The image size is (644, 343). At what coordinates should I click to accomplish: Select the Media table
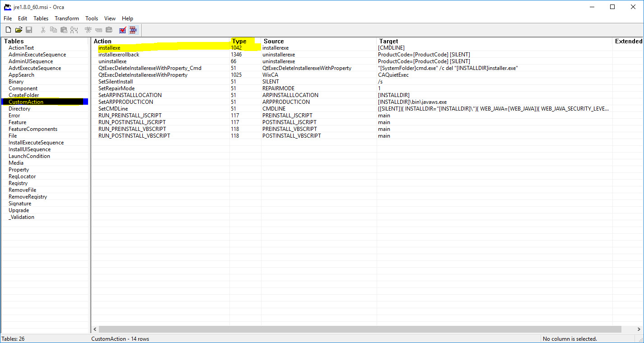[x=16, y=163]
